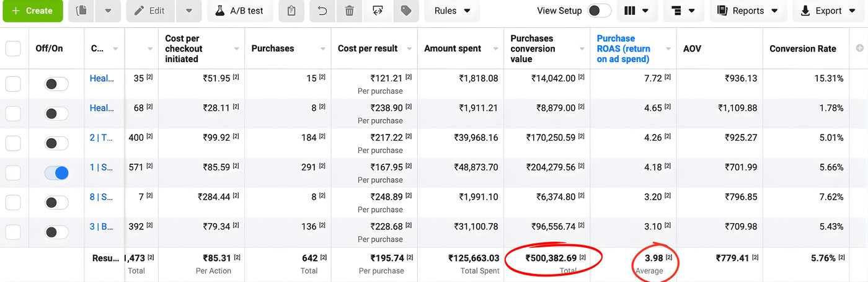Open the Reports menu

point(748,11)
